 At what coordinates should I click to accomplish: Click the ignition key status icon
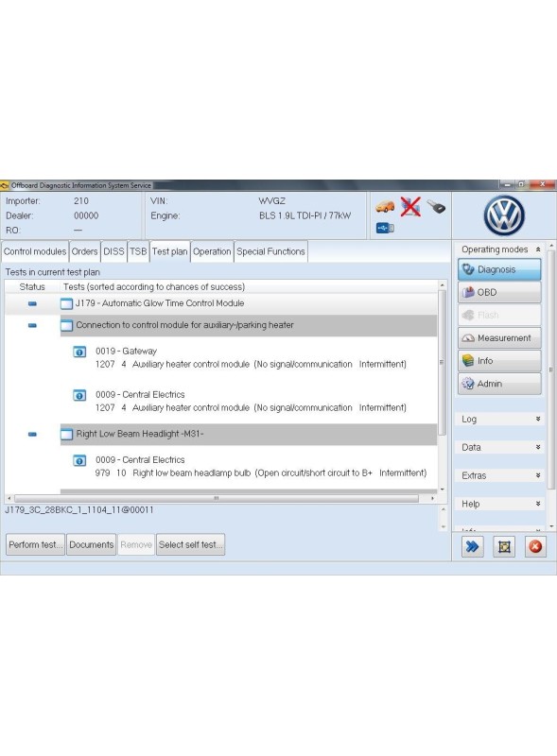click(436, 207)
